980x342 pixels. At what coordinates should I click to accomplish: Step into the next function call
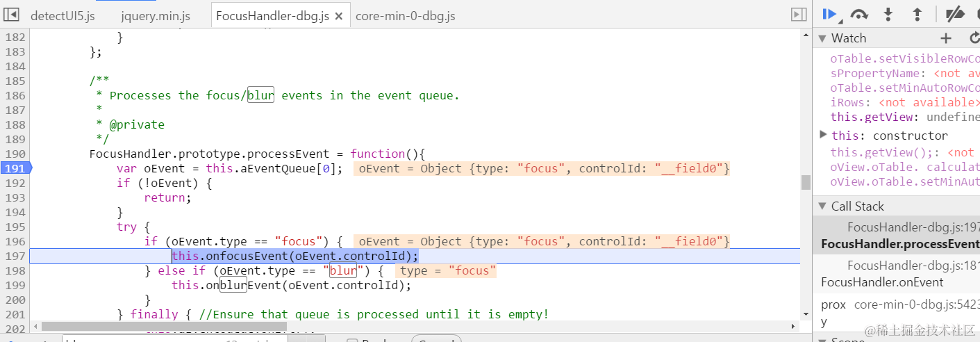coord(888,14)
